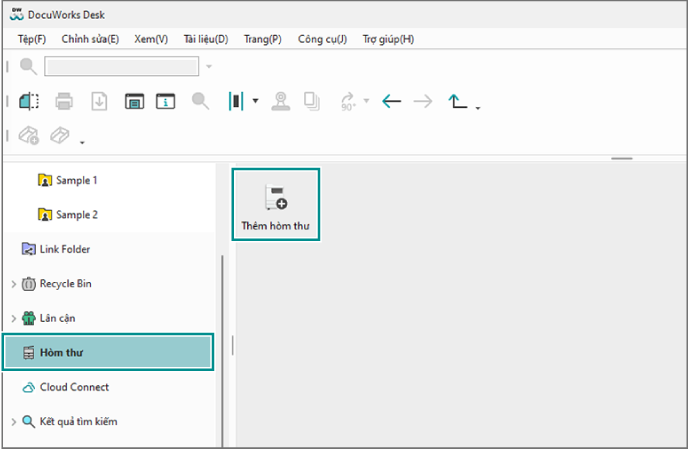Click the Cloud Connect icon in sidebar
This screenshot has height=449, width=688.
coord(28,387)
